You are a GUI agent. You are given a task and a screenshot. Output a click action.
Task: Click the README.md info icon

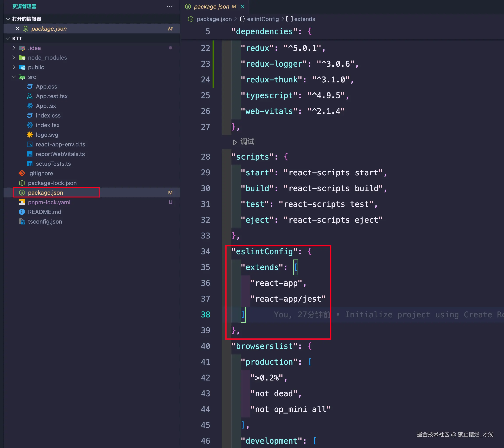[22, 212]
